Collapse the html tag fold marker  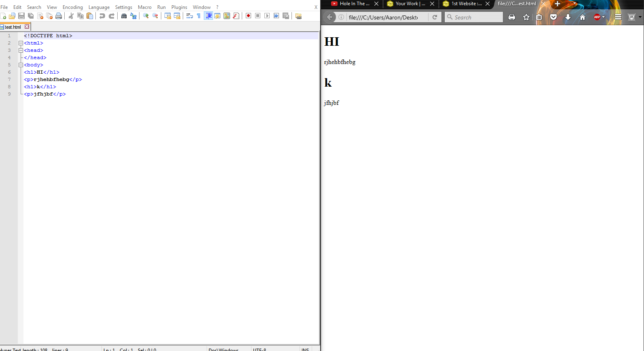click(x=21, y=43)
